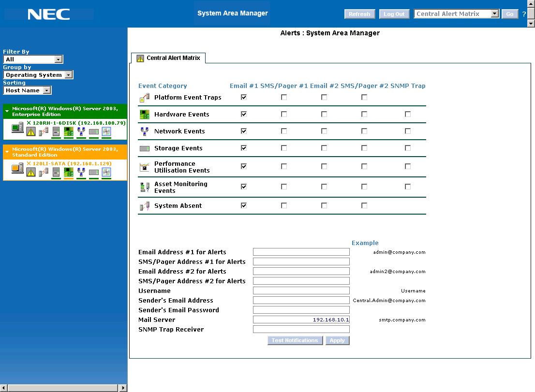Click the computer icon for 120RH-1-6DISK
535x392 pixels.
17,129
